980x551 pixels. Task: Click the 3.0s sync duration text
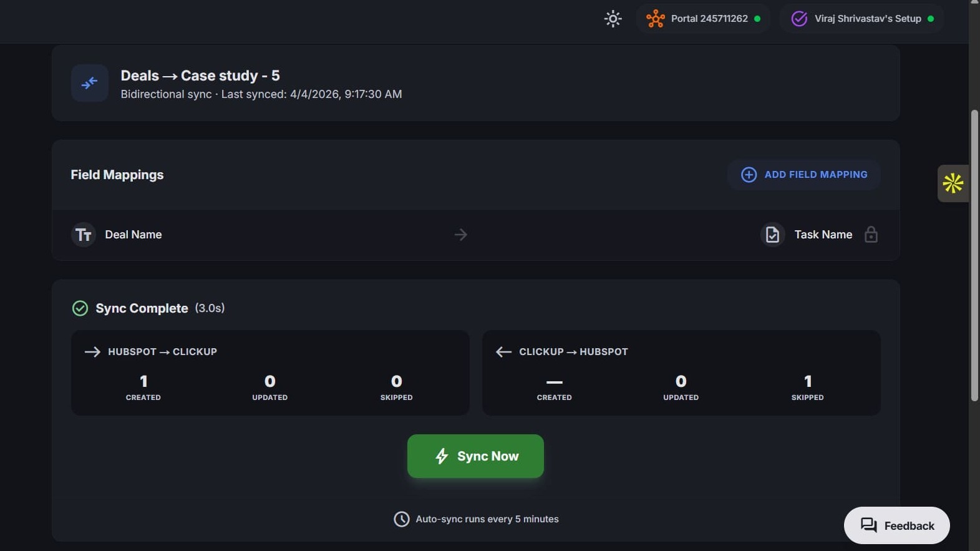tap(210, 308)
